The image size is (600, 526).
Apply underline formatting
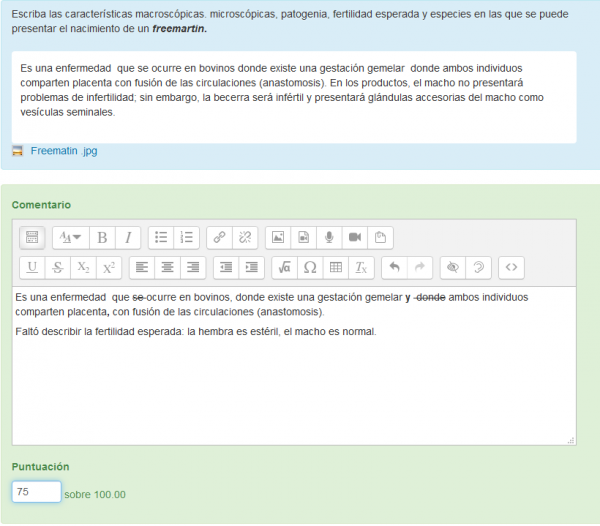tap(32, 267)
